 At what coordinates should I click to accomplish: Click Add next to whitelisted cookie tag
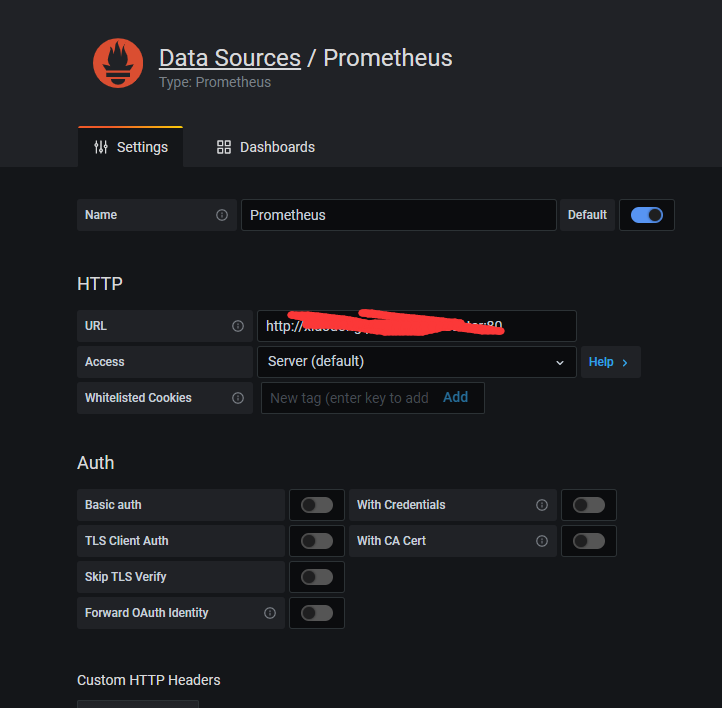(456, 397)
